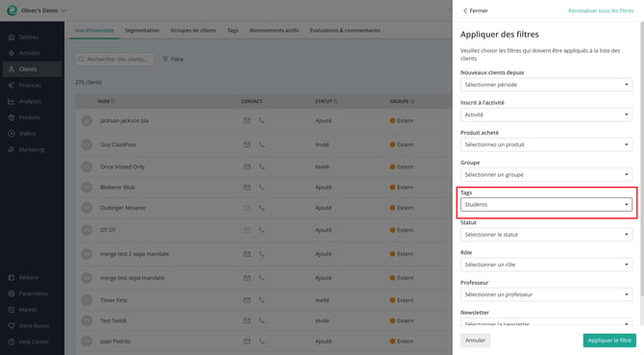Open the Analyses chart icon
Viewport: 644px width, 355px height.
pyautogui.click(x=12, y=101)
